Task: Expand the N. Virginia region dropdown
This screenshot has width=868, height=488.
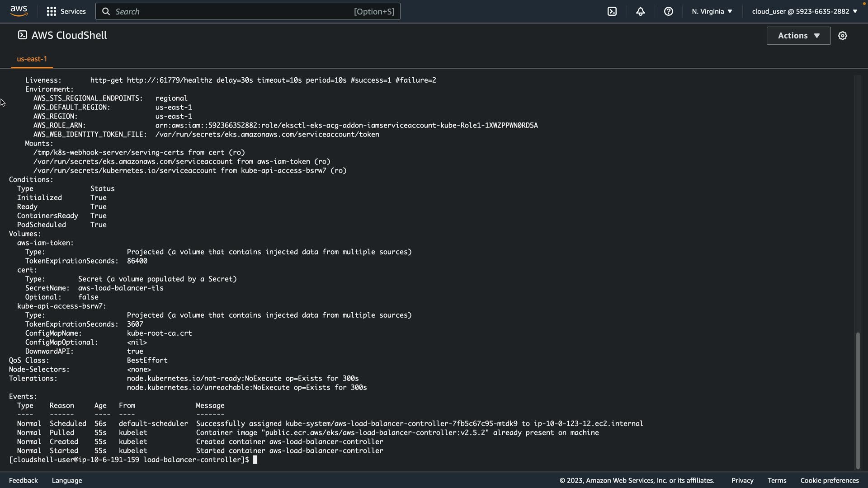Action: click(x=712, y=11)
